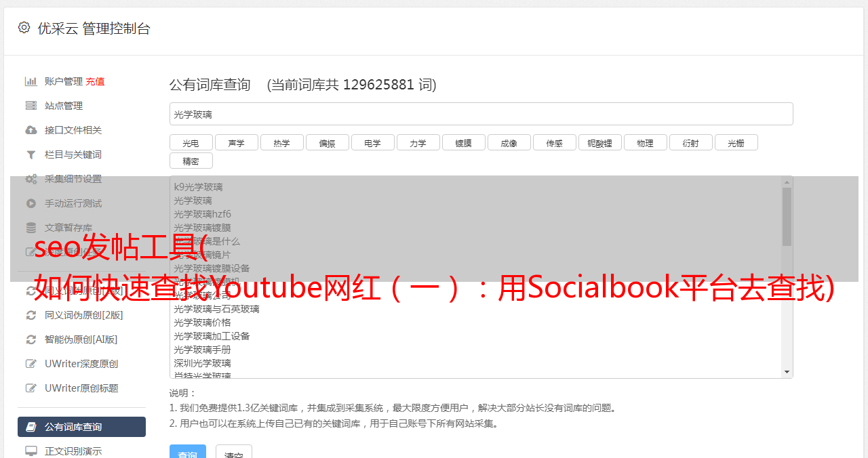This screenshot has height=458, width=868.
Task: Click the refresh icon for 同义词伪原创[2版]
Action: coord(31,315)
